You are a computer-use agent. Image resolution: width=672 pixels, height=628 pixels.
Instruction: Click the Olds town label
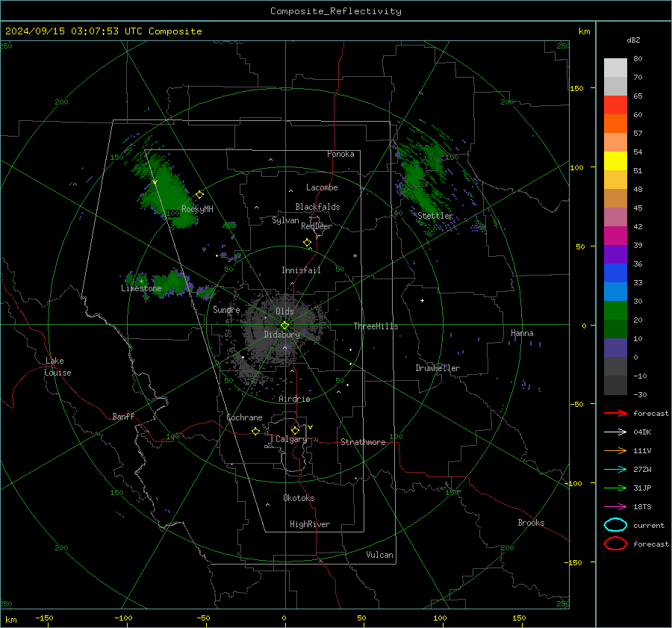click(284, 311)
